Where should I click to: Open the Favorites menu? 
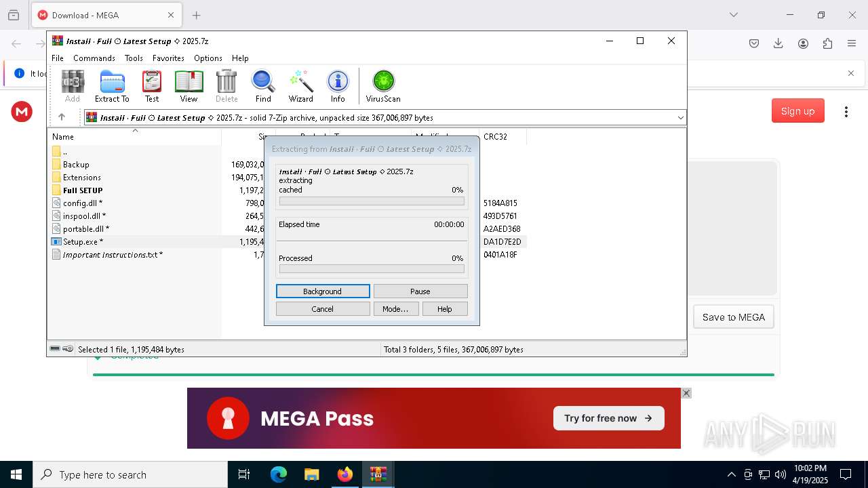click(168, 58)
